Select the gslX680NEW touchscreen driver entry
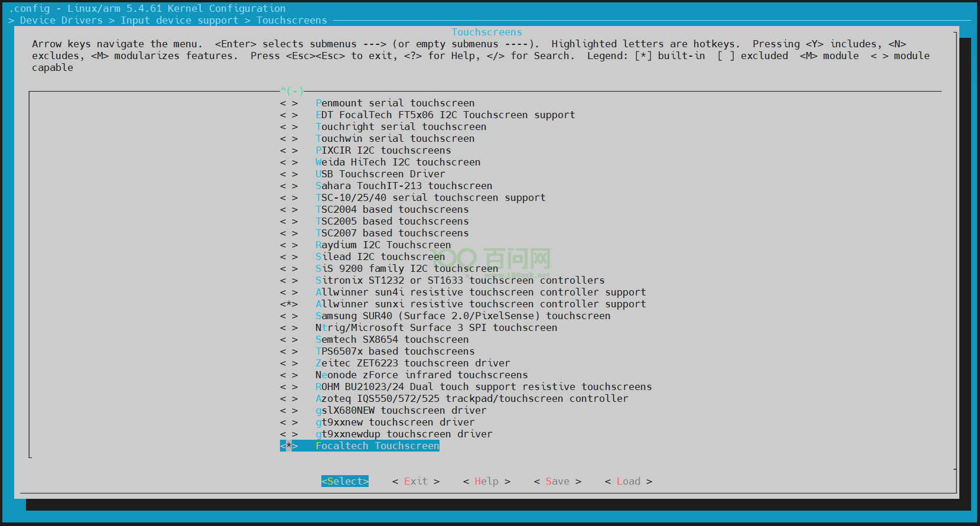Viewport: 980px width, 526px height. click(401, 410)
